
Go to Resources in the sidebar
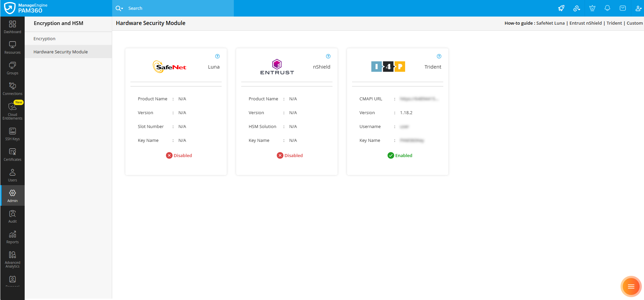(13, 48)
